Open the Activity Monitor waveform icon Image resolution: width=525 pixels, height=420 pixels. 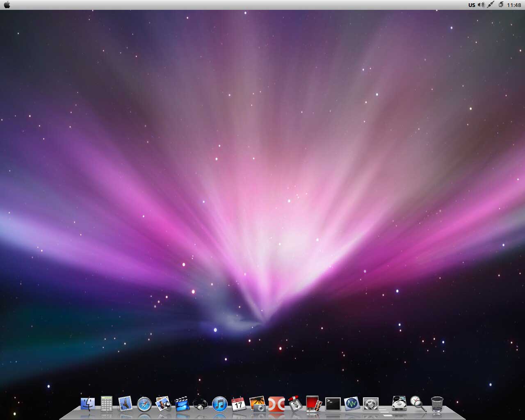(x=352, y=404)
